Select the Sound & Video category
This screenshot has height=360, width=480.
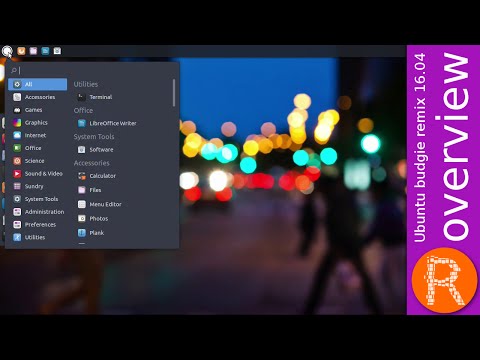(38, 174)
